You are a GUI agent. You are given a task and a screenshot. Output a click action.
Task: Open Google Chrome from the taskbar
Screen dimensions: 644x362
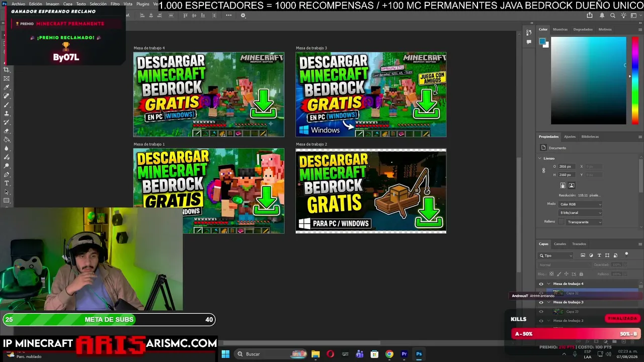389,354
